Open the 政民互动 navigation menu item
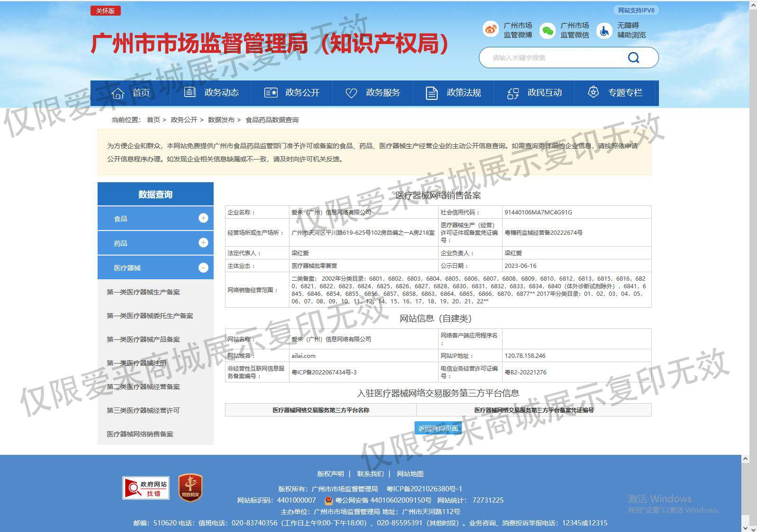This screenshot has width=757, height=532. pos(534,93)
